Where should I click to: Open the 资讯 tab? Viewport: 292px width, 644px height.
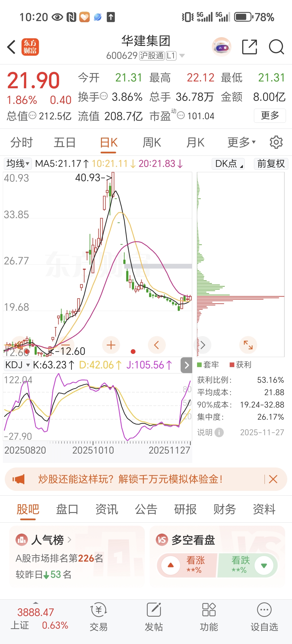tap(107, 509)
